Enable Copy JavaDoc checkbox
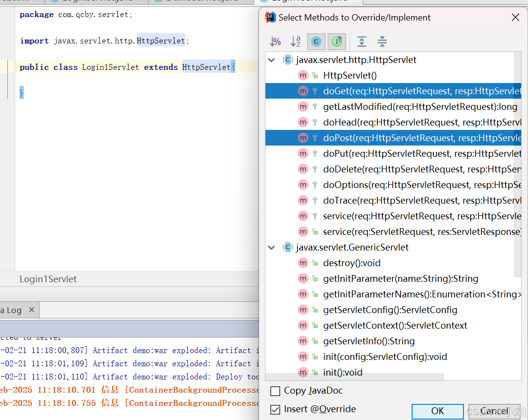Image resolution: width=528 pixels, height=420 pixels. click(x=275, y=391)
